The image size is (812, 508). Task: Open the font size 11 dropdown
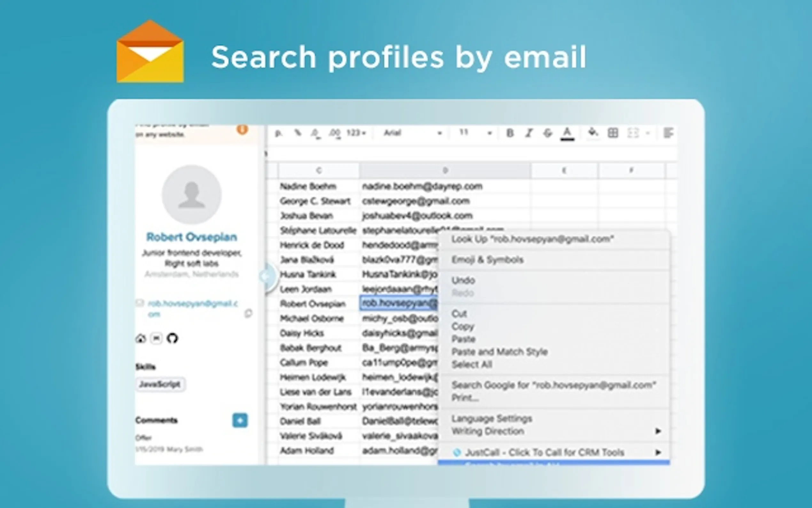475,133
